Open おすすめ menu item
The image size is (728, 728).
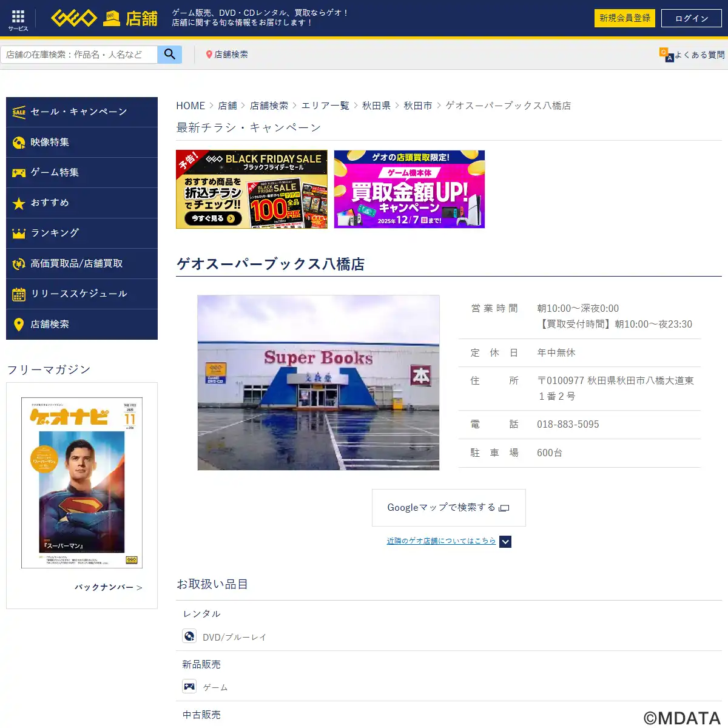[x=82, y=203]
